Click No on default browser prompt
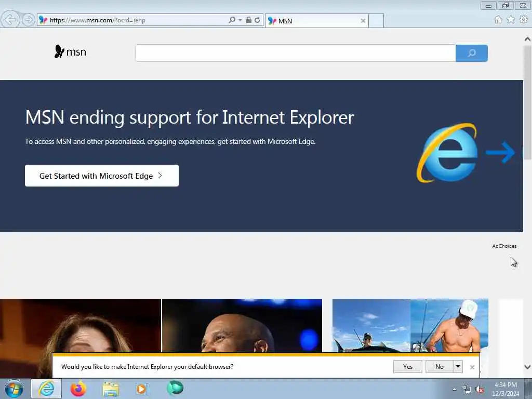Screen dimensions: 532x399 (x=440, y=366)
